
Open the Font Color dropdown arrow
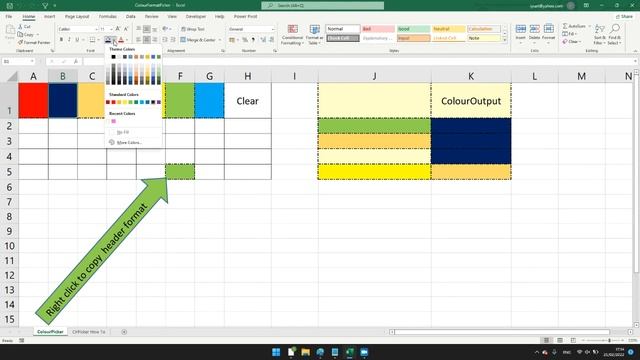[127, 40]
